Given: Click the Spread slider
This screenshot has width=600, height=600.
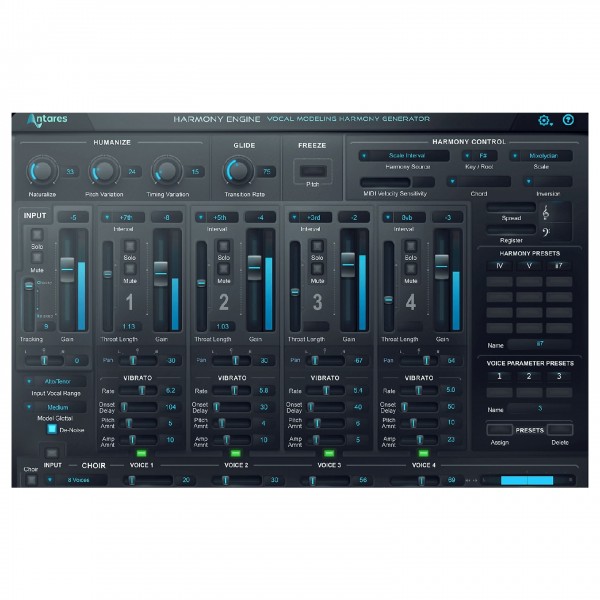Looking at the screenshot, I should coord(511,207).
